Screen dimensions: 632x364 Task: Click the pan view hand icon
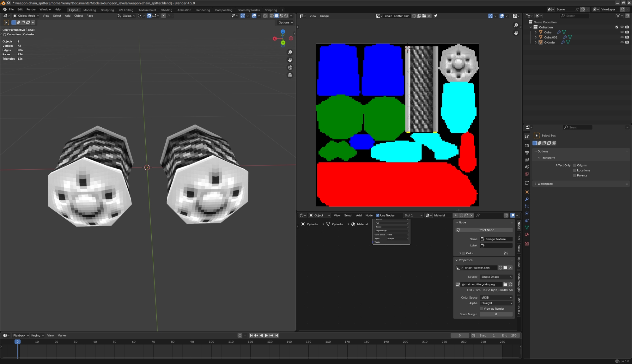(290, 60)
